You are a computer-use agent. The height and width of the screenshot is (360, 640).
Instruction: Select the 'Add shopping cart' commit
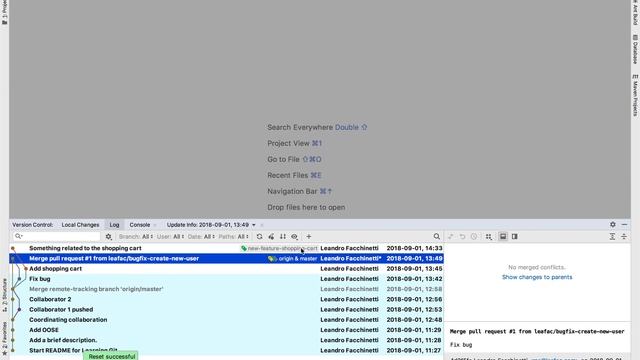pyautogui.click(x=227, y=269)
